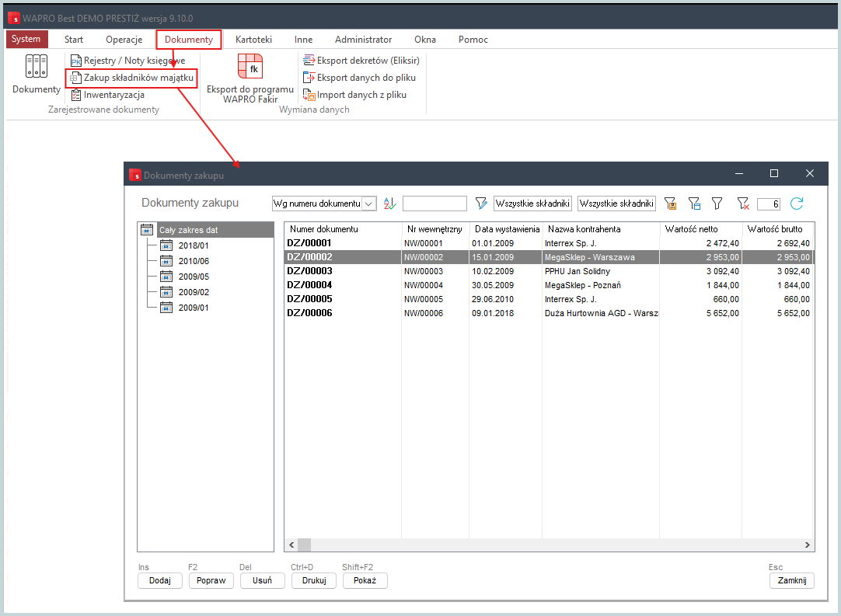Click the horizontal scrollbar thumb
841x616 pixels.
click(304, 545)
